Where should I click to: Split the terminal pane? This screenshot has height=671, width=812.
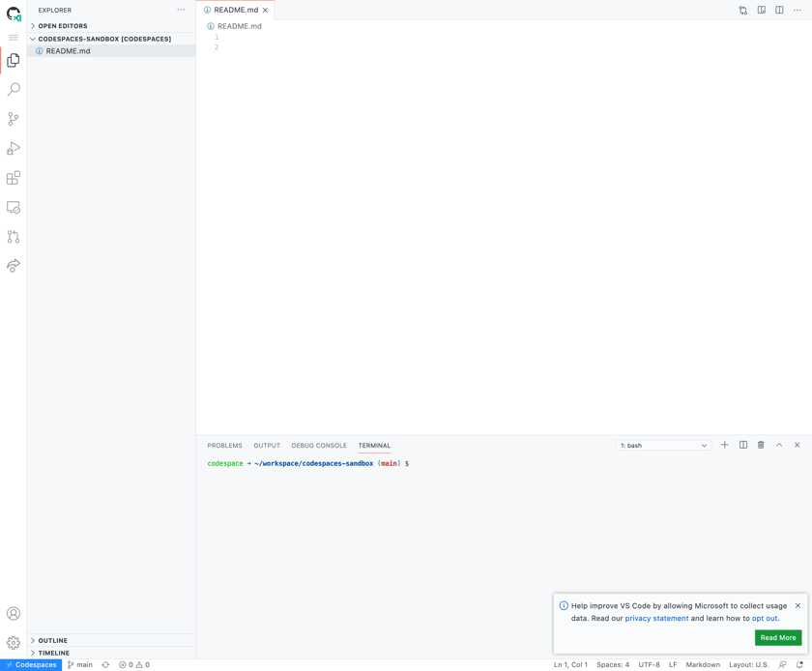click(743, 445)
